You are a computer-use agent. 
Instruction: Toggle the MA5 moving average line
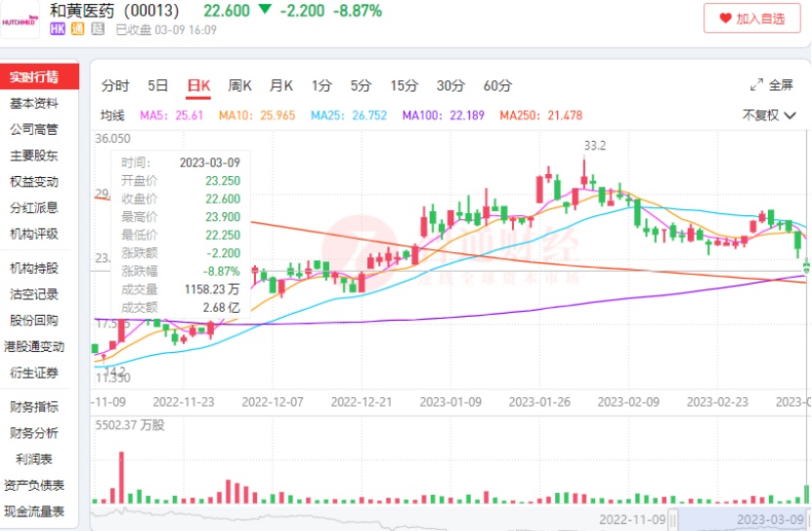pyautogui.click(x=171, y=115)
